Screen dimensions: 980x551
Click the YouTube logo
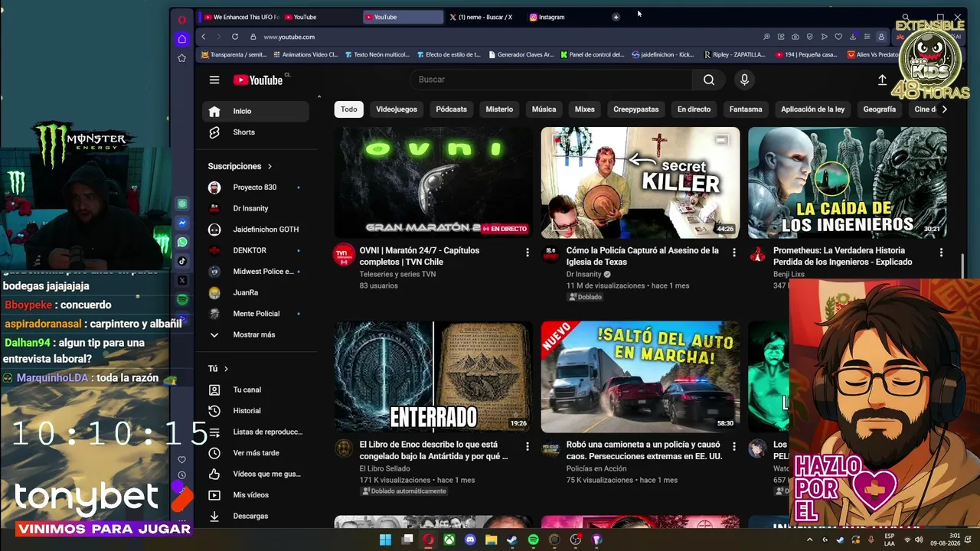258,80
